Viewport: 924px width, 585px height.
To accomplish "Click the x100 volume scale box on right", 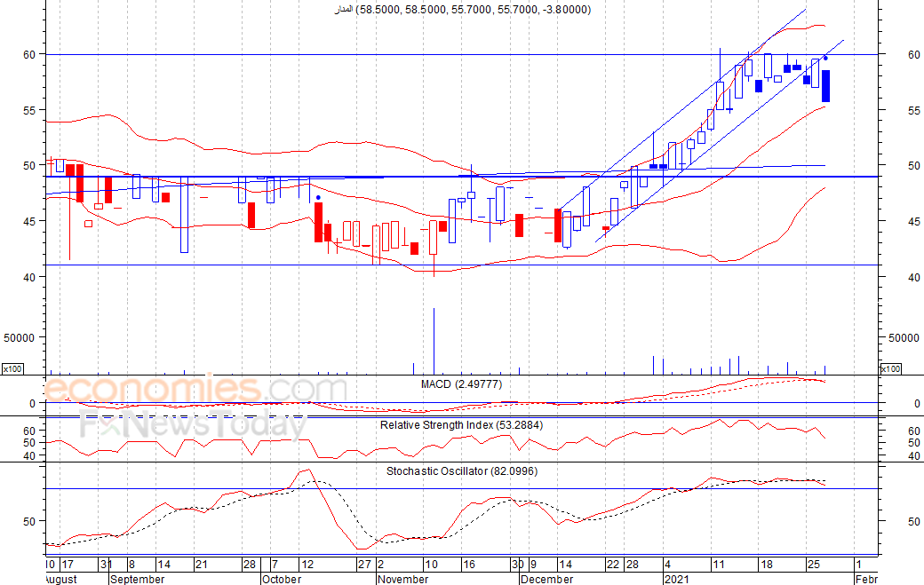I will click(890, 369).
